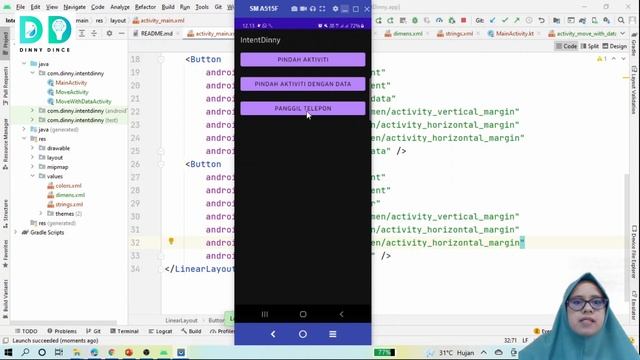
Task: Tap PINDAH AKTIVITI DENGAN DATA button
Action: pyautogui.click(x=302, y=84)
